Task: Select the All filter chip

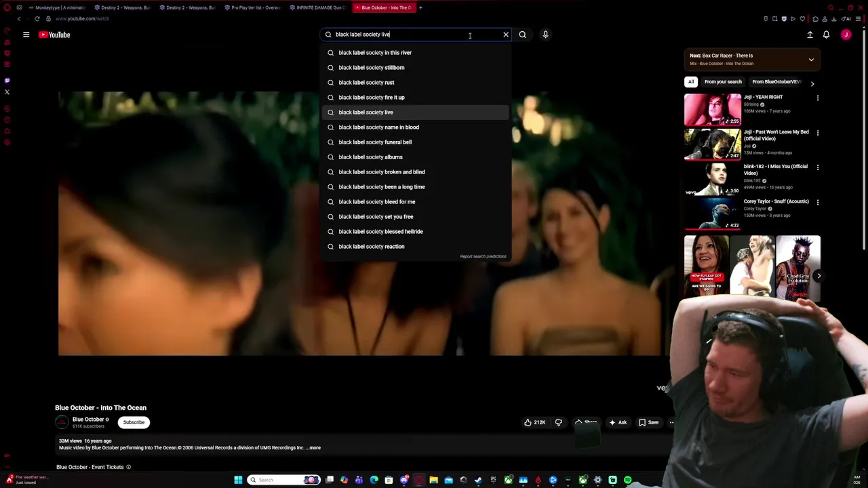Action: coord(691,82)
